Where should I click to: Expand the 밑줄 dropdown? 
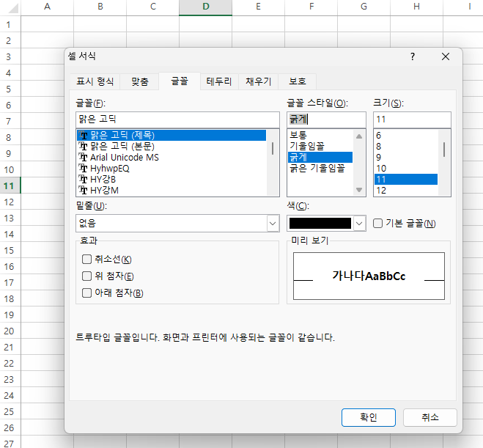[273, 224]
